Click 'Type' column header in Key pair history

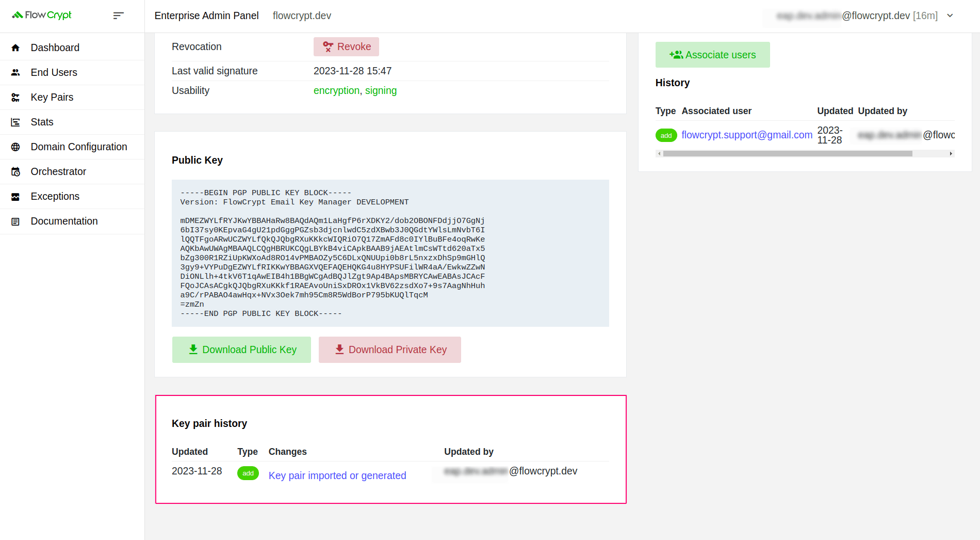[247, 452]
